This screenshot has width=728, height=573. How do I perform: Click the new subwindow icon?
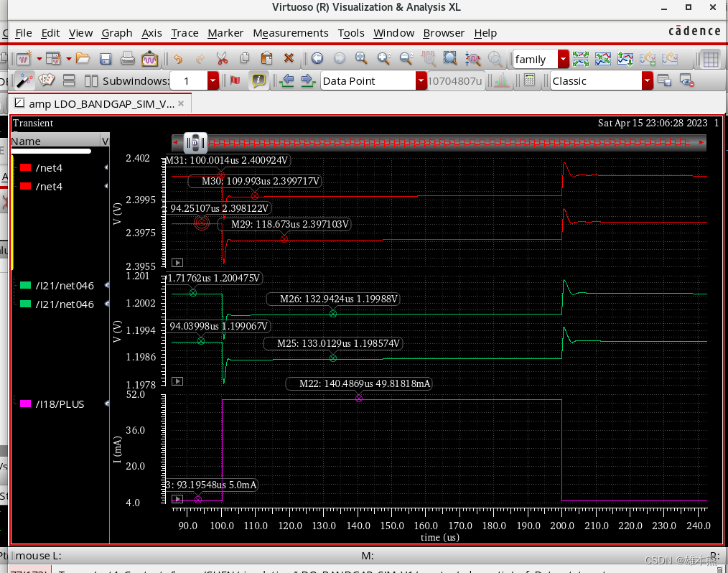point(53,58)
